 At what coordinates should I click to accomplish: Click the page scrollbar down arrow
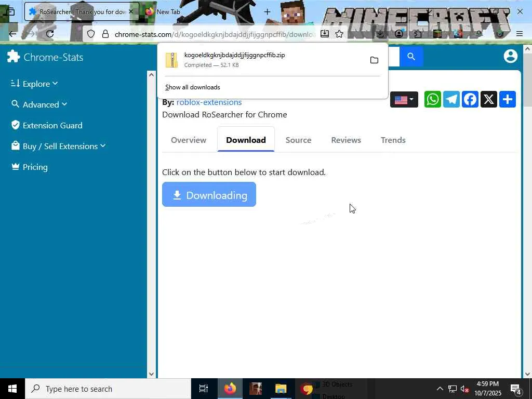[x=527, y=374]
